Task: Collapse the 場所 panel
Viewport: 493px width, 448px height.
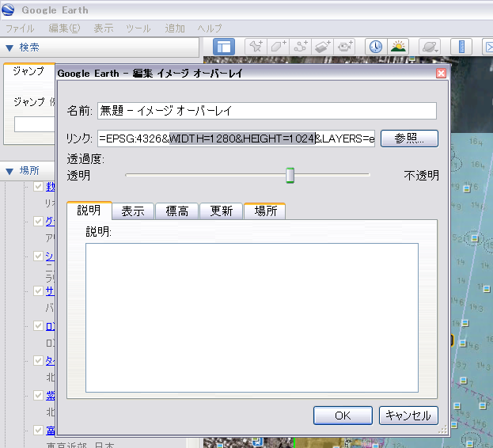Action: [9, 171]
